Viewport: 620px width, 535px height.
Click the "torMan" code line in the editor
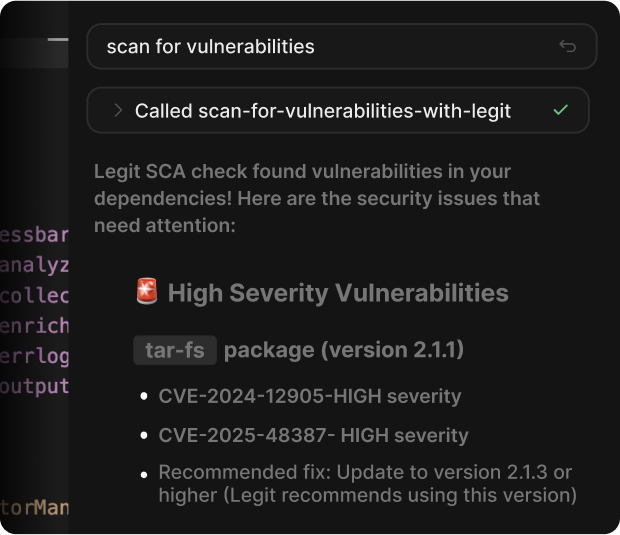pyautogui.click(x=35, y=509)
